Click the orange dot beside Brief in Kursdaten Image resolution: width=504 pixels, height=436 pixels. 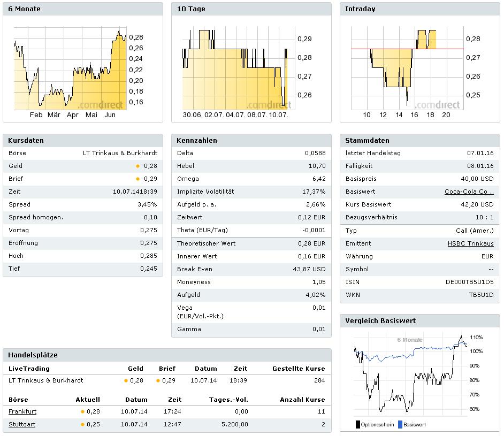(x=138, y=179)
